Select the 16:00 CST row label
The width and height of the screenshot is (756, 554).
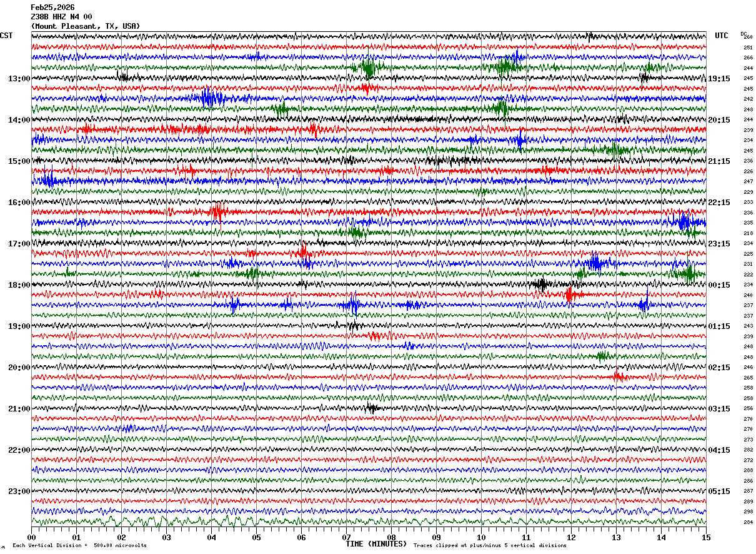point(19,203)
